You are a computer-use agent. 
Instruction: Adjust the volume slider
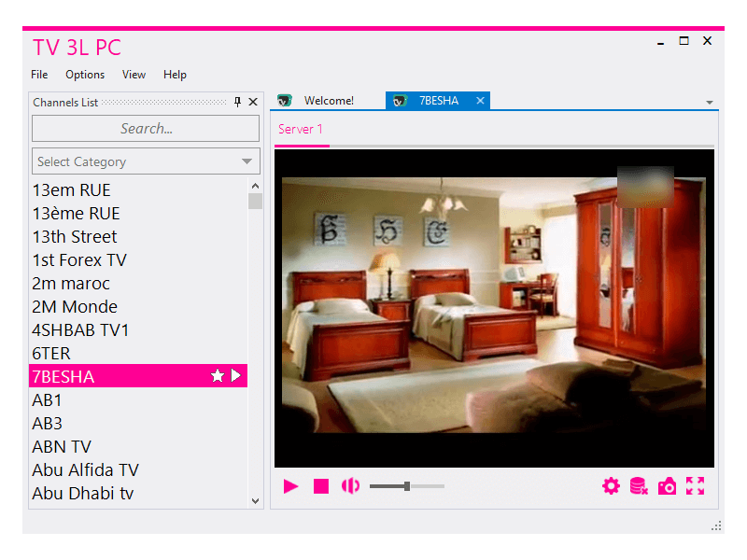(408, 485)
